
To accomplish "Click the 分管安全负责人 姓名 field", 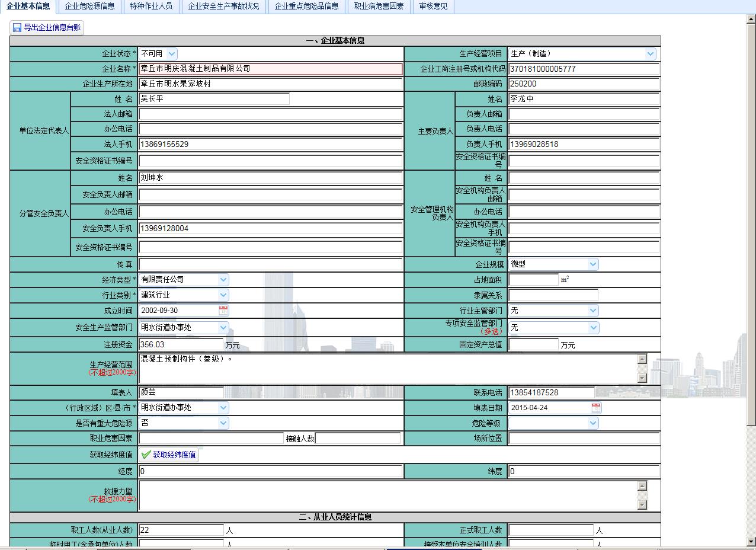I will (x=271, y=178).
